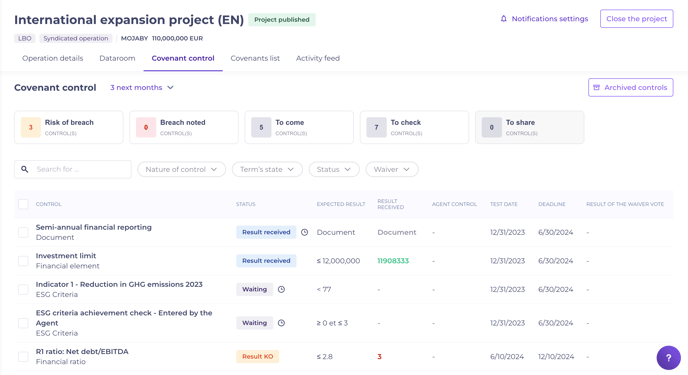Click the orange Risk of breach count badge
Viewport: 688px width, 375px height.
pos(31,127)
